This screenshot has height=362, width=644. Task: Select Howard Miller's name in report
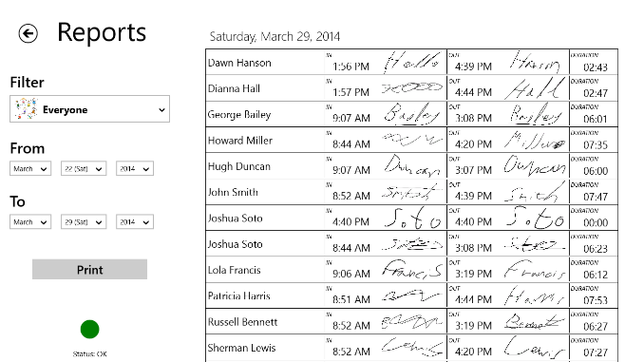coord(240,141)
